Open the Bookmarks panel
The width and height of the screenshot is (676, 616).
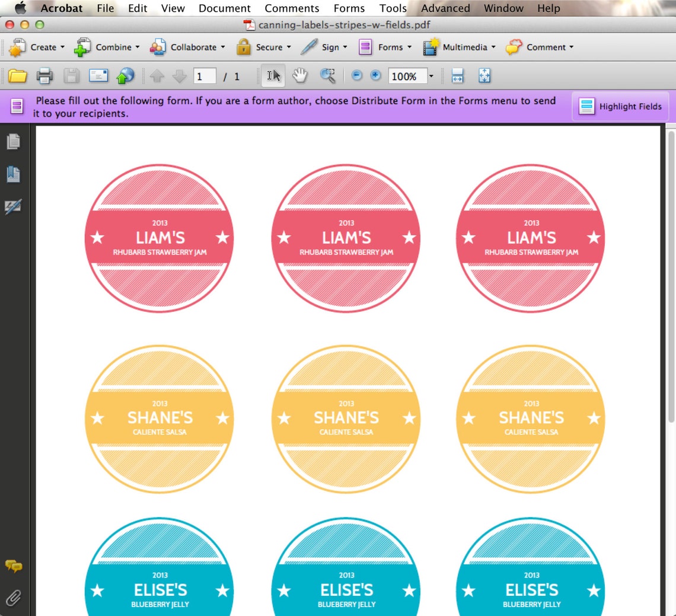click(x=13, y=174)
